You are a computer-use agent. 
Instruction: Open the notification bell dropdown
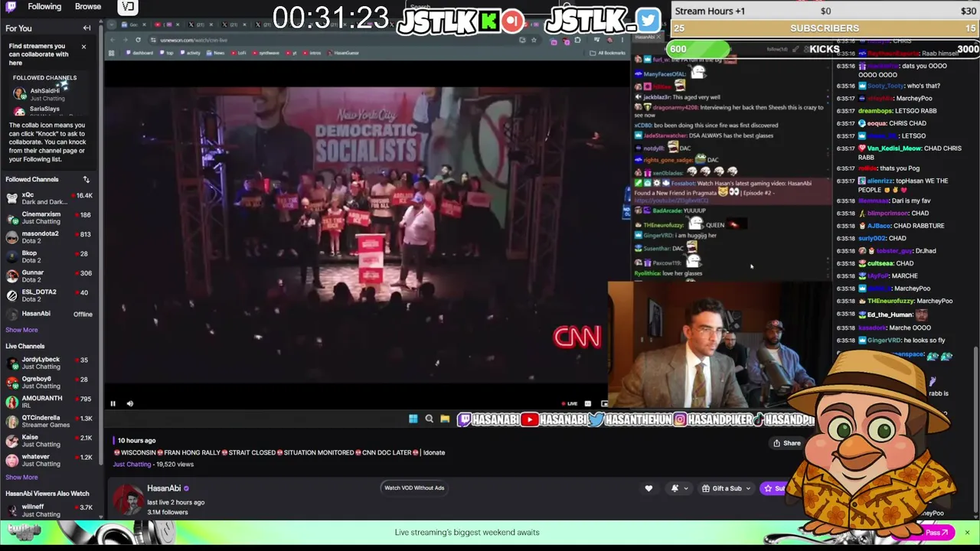[678, 488]
